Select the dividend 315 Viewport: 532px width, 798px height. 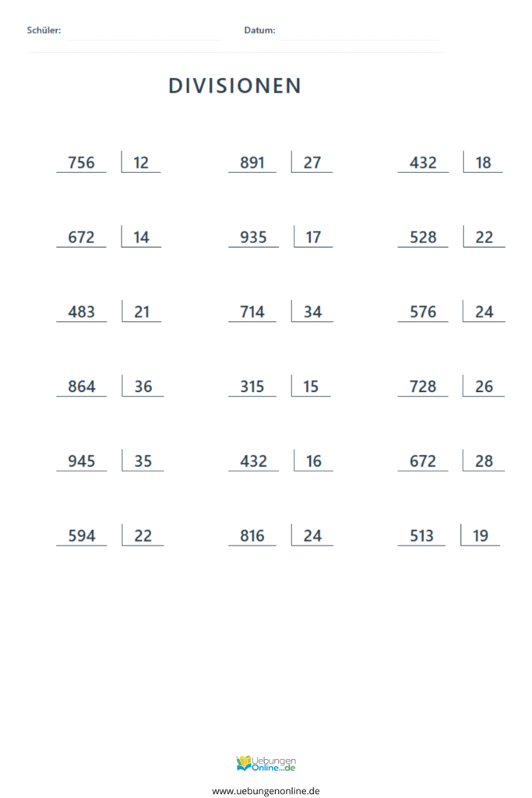click(252, 387)
